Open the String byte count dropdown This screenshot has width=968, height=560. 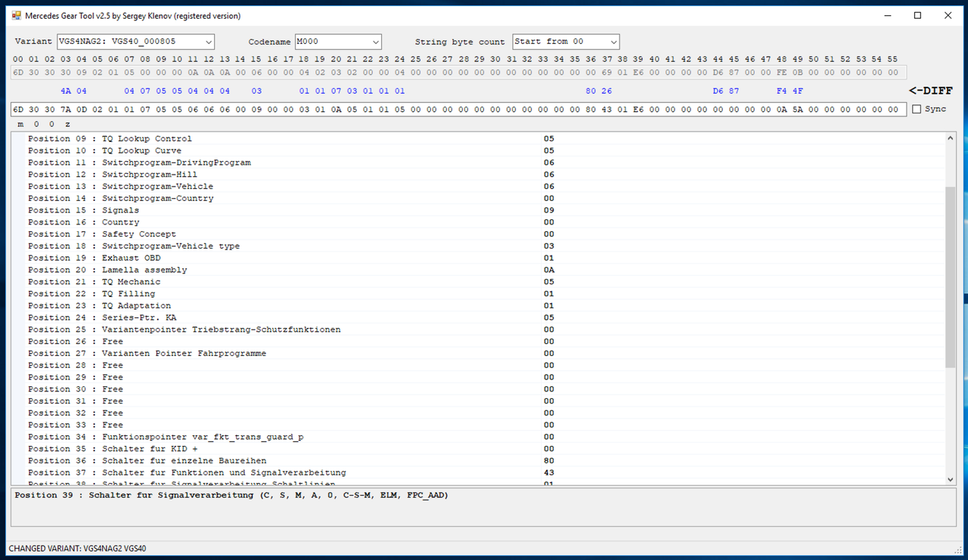566,42
